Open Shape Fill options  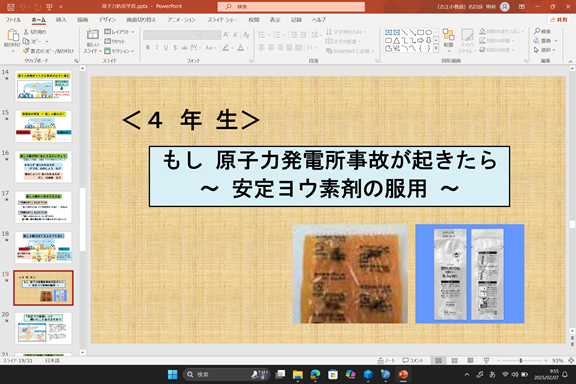[x=502, y=32]
